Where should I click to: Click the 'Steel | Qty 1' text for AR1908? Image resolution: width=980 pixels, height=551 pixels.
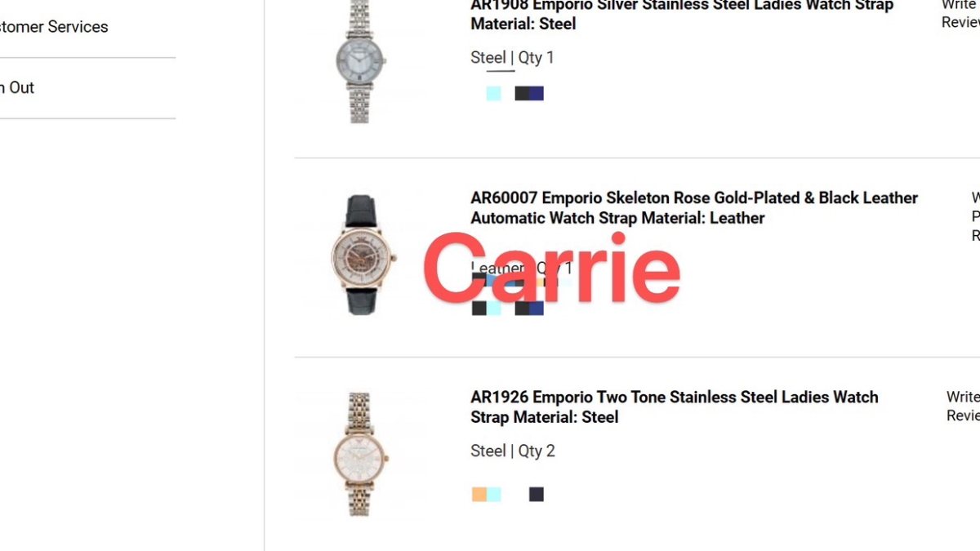512,58
